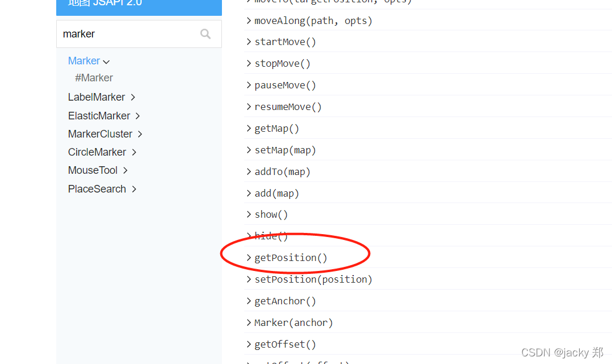Focus the marker search input field
Screen dimensions: 612x364
[139, 34]
